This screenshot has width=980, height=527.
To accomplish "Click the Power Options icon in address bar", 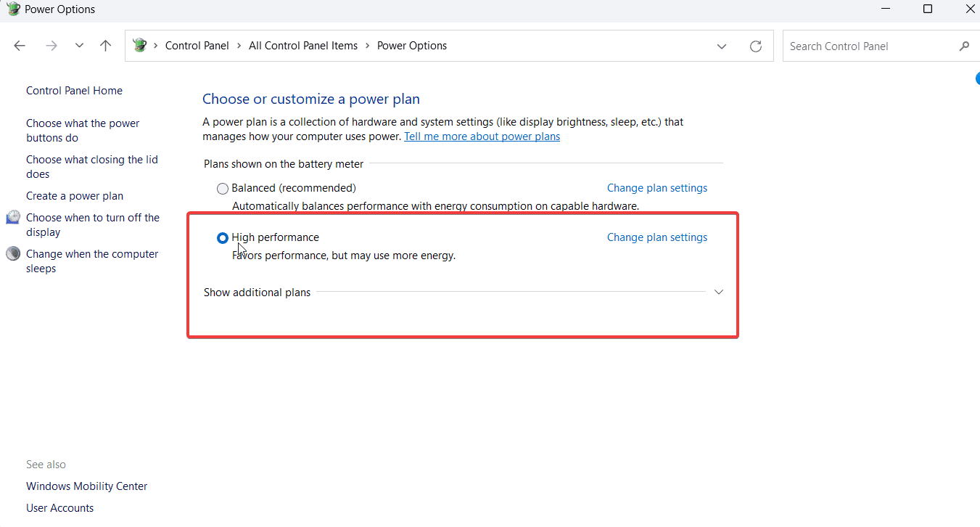I will pos(140,46).
